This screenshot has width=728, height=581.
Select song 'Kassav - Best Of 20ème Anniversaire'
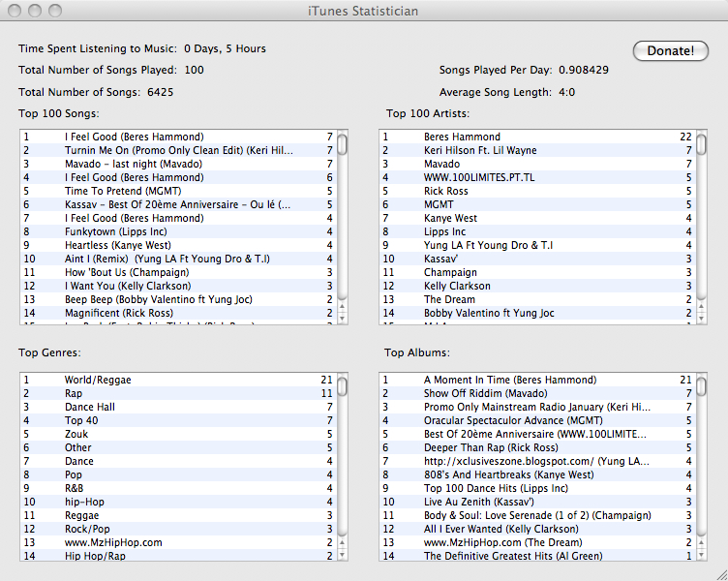pyautogui.click(x=179, y=204)
